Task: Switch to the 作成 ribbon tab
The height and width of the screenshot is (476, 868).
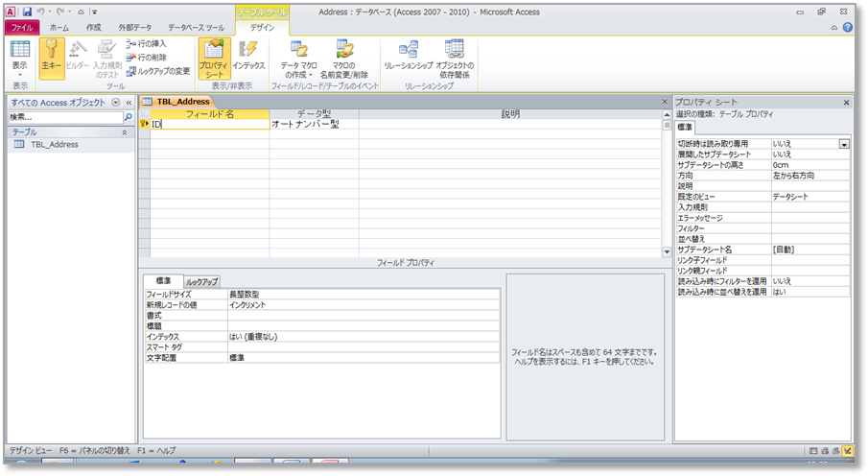Action: 94,27
